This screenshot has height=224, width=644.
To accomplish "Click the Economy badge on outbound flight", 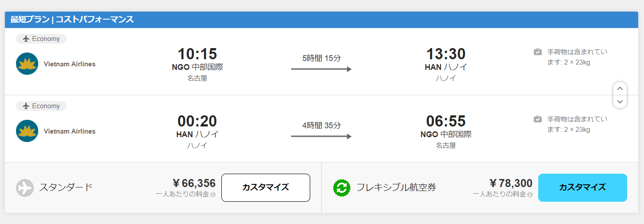I will click(41, 39).
